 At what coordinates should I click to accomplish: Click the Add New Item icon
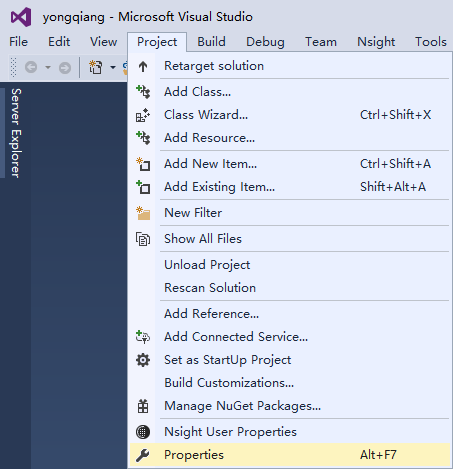143,164
